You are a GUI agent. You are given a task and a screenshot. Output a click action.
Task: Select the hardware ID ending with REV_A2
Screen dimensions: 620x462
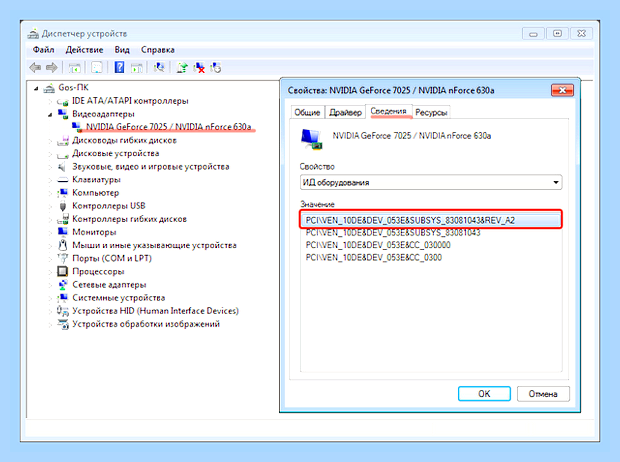point(431,220)
